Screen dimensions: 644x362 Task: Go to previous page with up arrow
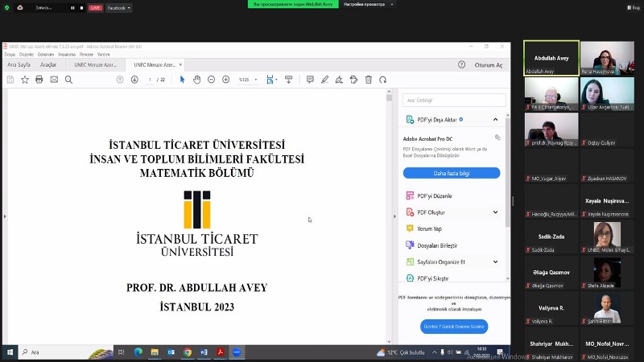pyautogui.click(x=120, y=80)
